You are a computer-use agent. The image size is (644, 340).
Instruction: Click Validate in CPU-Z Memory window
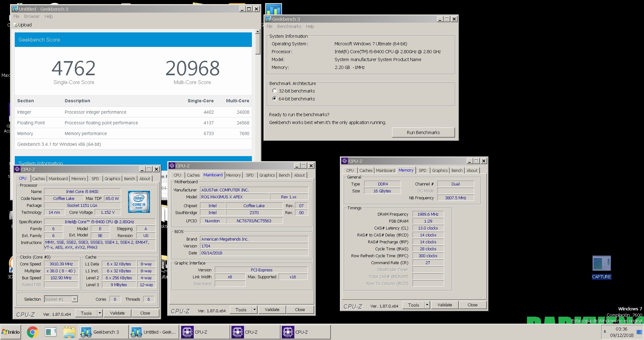click(x=445, y=305)
